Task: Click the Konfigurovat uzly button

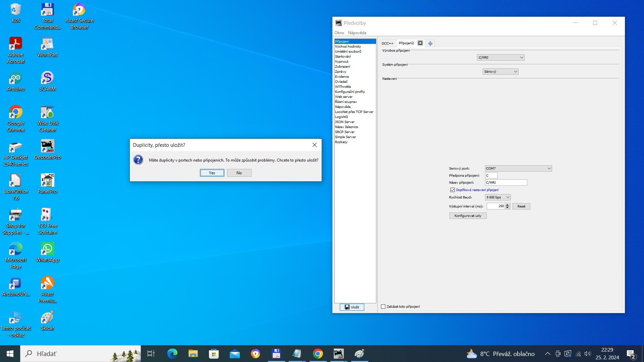Action: 468,216
